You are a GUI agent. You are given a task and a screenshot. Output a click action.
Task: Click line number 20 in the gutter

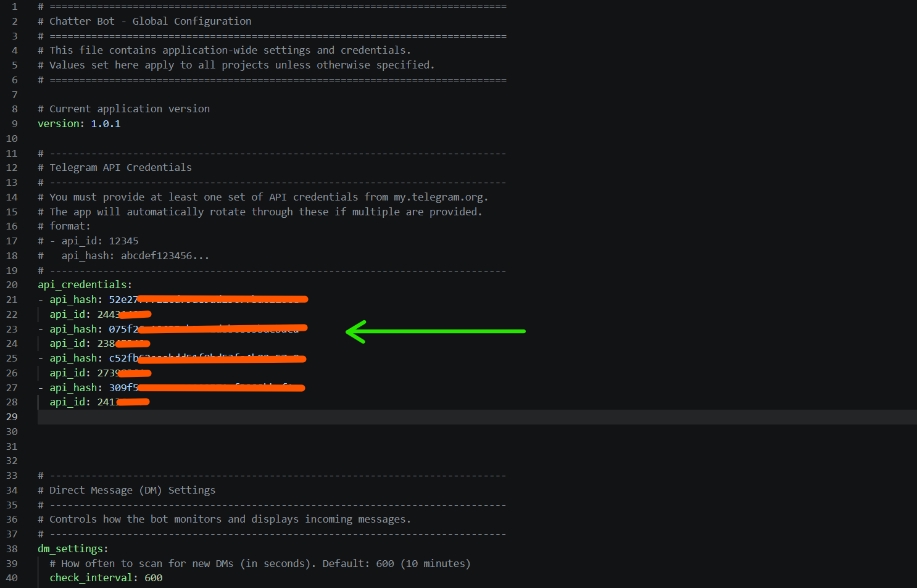pyautogui.click(x=12, y=285)
